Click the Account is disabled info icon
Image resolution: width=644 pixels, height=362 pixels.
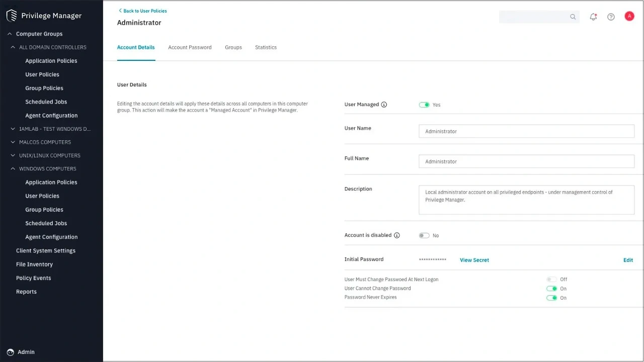point(396,235)
